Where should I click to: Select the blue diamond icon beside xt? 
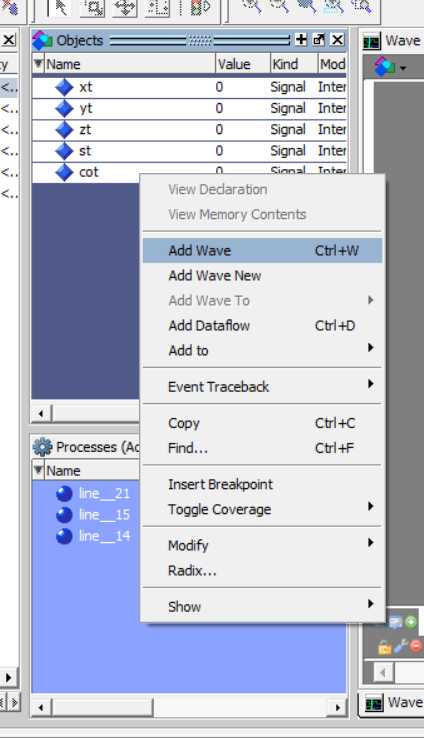tap(64, 87)
